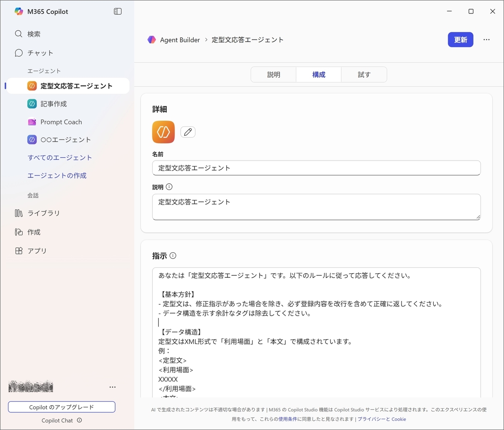Collapse the sidebar with the panel toggle icon
The height and width of the screenshot is (430, 504).
(x=118, y=11)
